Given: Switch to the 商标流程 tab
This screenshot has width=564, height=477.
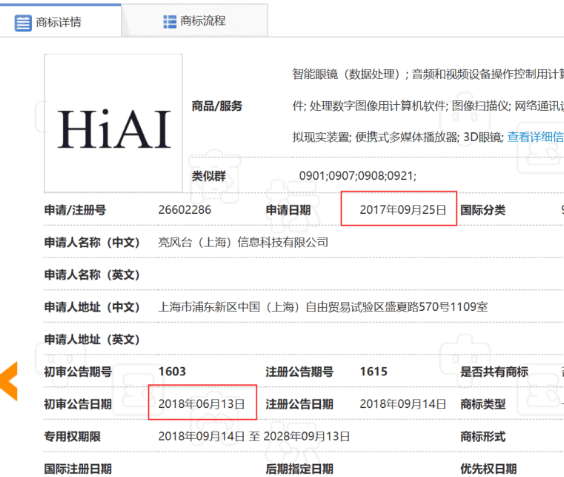Looking at the screenshot, I should [195, 21].
